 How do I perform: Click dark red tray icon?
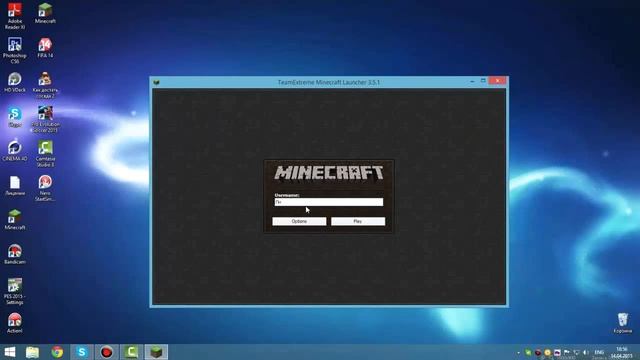[538, 352]
